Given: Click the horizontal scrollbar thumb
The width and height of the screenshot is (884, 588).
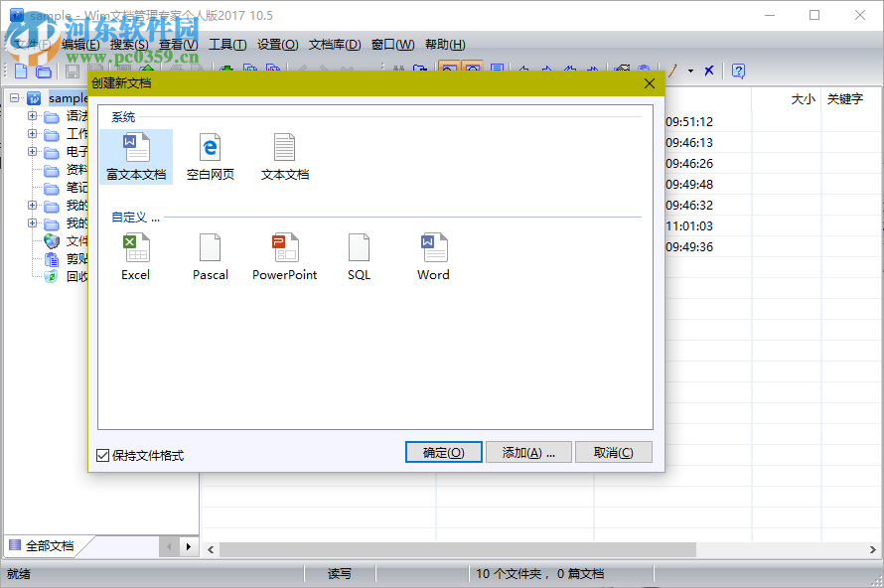Looking at the screenshot, I should point(458,549).
